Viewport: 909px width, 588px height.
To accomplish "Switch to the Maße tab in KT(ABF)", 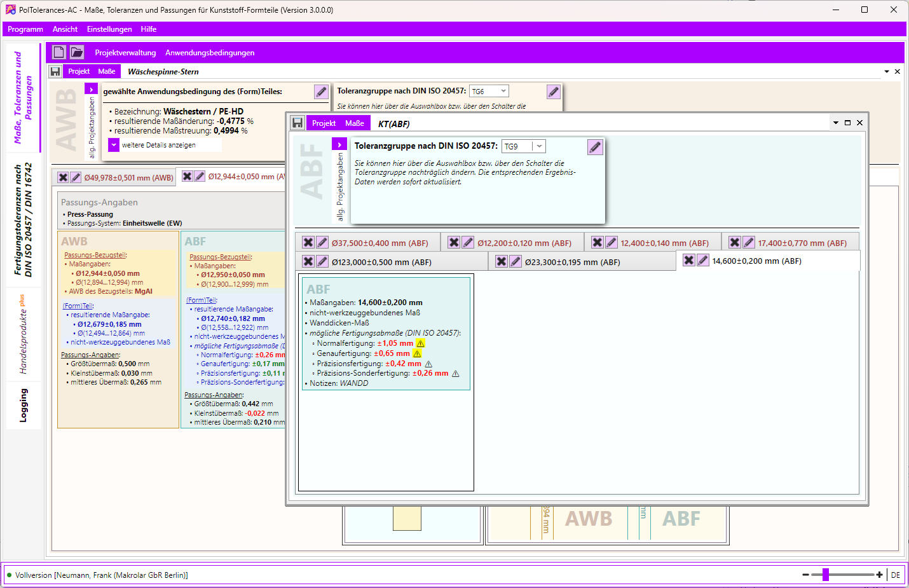I will (x=355, y=123).
